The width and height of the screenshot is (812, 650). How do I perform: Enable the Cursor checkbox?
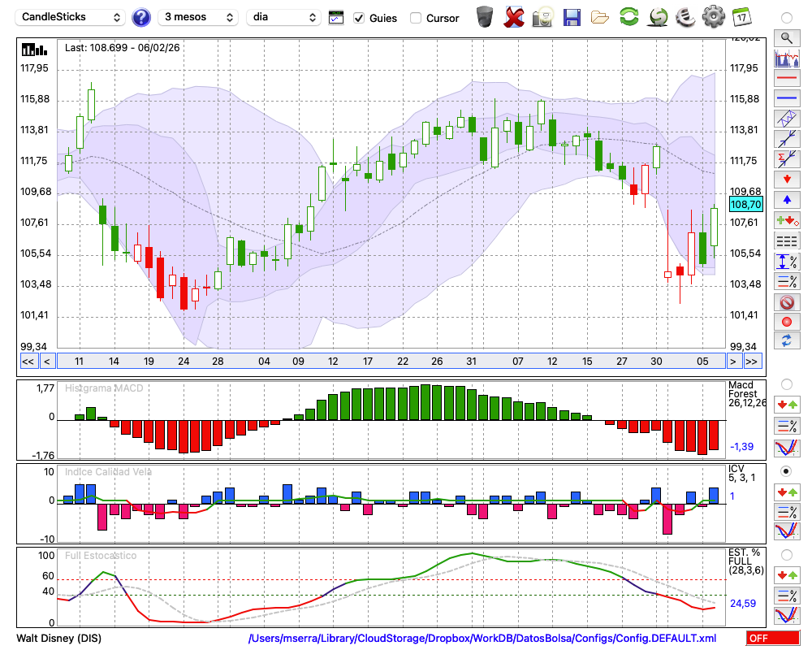416,18
